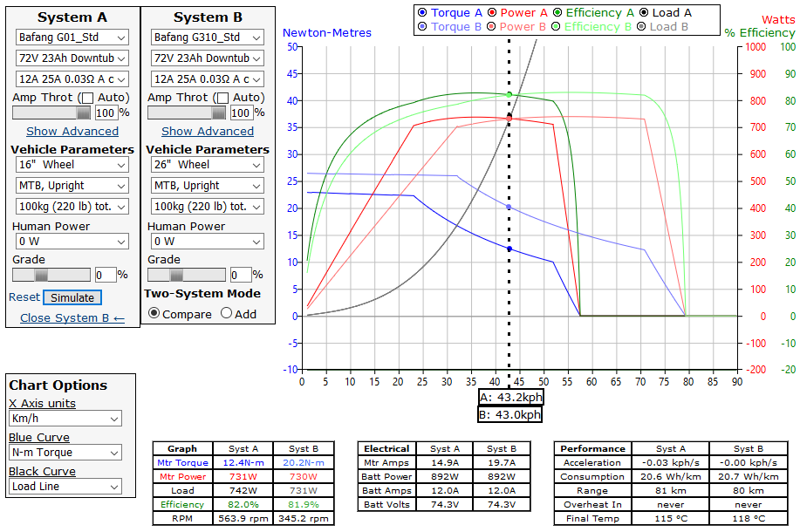This screenshot has width=800, height=532.
Task: Click System A throttle percent input field
Action: pos(106,113)
